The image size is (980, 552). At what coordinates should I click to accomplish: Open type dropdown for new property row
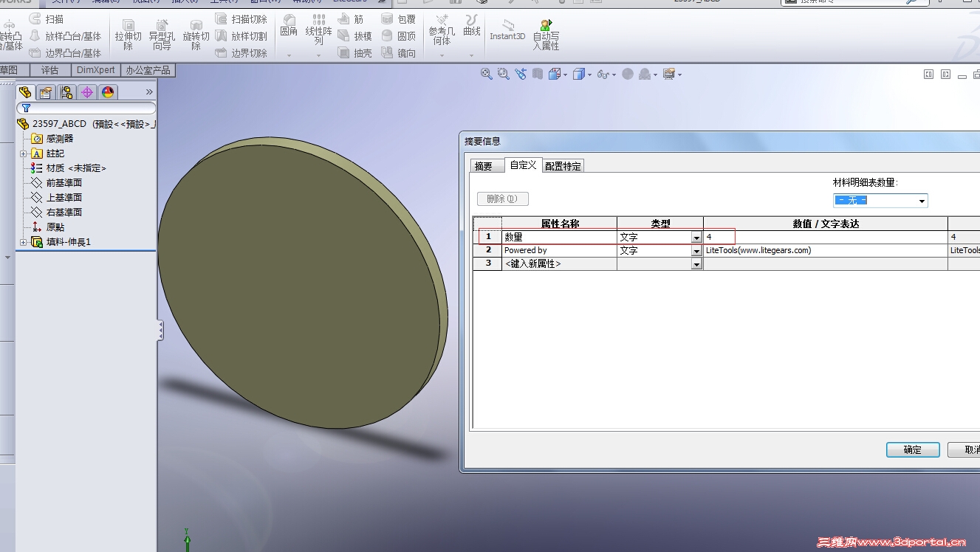(x=696, y=264)
